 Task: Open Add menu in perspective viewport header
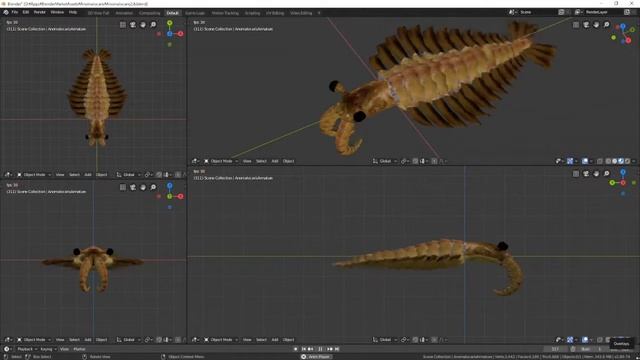click(x=275, y=161)
